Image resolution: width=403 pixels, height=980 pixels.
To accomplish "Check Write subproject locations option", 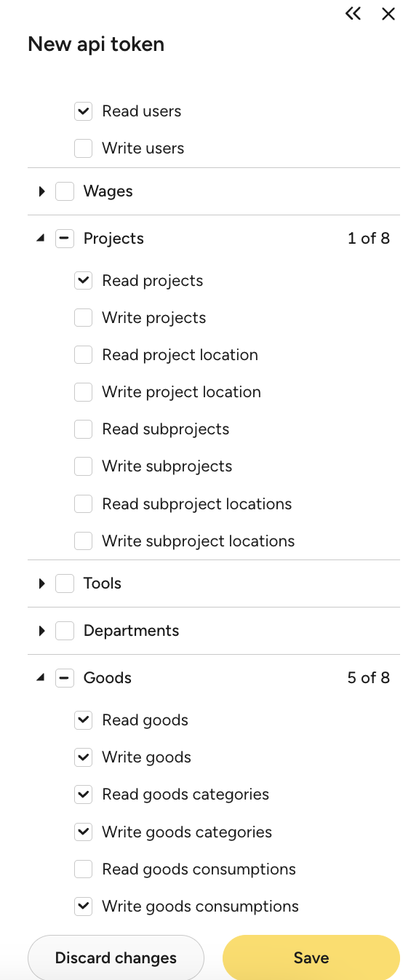I will [84, 541].
